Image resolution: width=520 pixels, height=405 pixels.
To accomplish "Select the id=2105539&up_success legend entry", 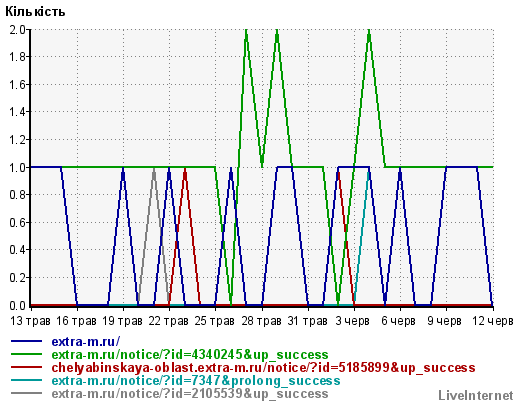I will pyautogui.click(x=190, y=393).
